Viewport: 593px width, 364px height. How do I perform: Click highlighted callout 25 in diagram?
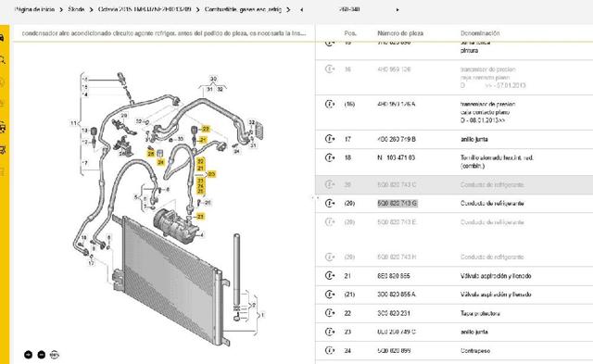coord(151,154)
